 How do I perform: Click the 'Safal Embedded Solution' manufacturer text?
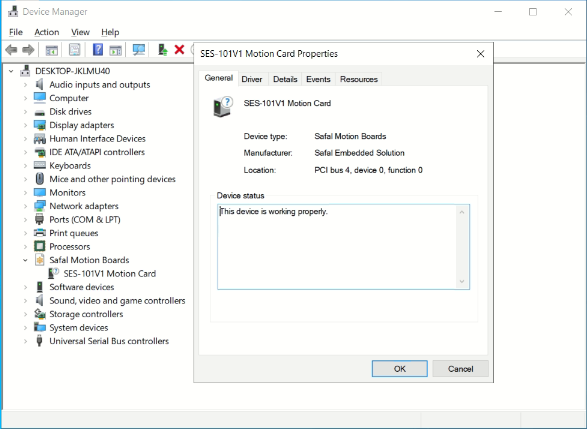pos(359,153)
